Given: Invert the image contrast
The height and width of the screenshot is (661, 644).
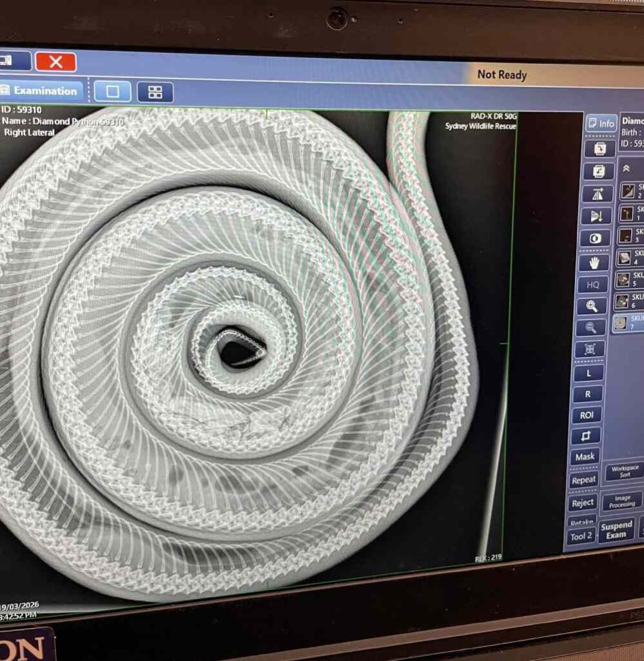Looking at the screenshot, I should tap(595, 239).
